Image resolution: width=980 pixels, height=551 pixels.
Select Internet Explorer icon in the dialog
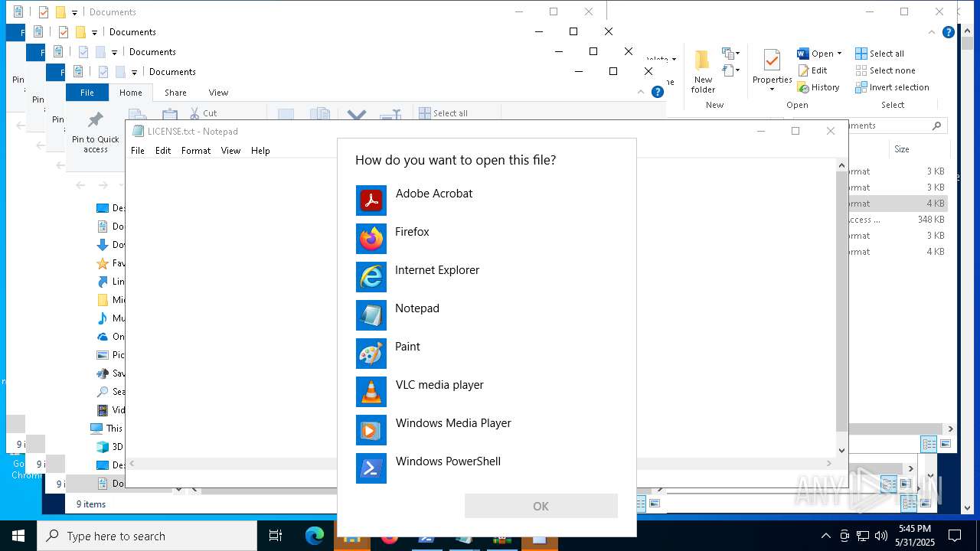[371, 277]
